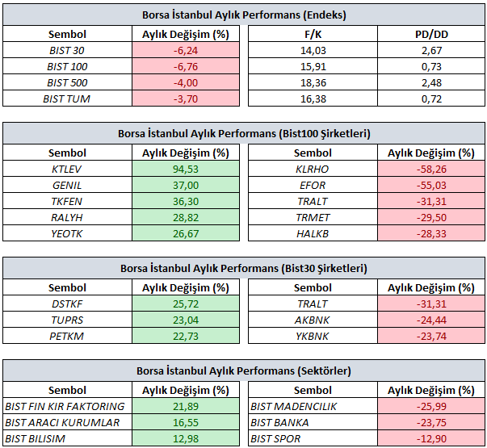Click the BIST TUM 16,38 F/K value
The height and width of the screenshot is (448, 487).
click(x=312, y=98)
